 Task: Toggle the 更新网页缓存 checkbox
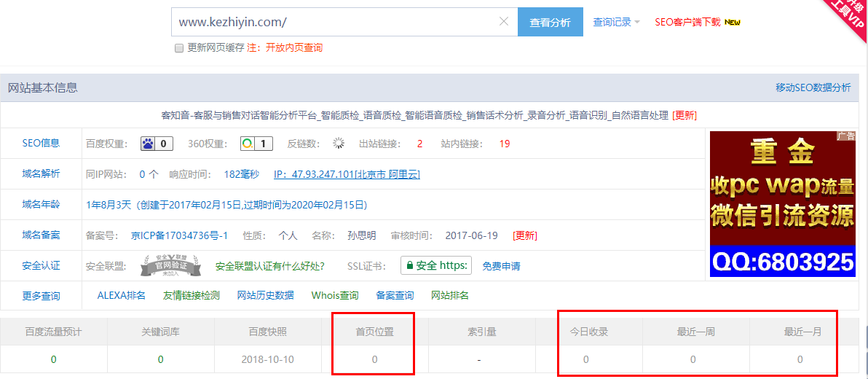pyautogui.click(x=179, y=48)
